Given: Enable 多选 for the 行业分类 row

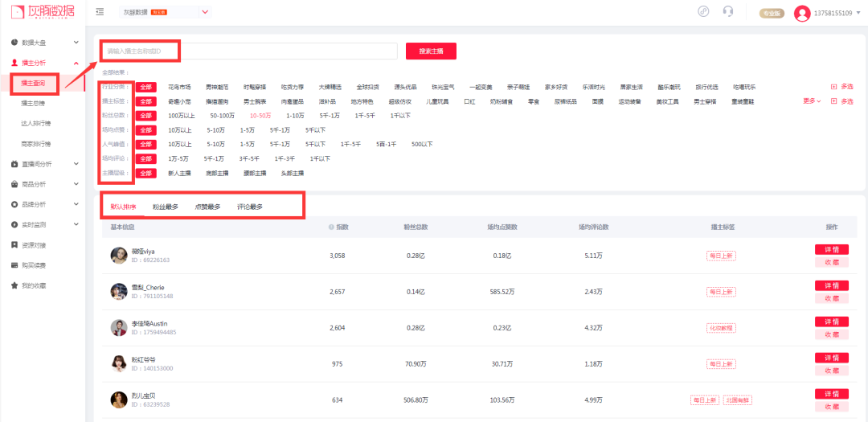Looking at the screenshot, I should 842,87.
